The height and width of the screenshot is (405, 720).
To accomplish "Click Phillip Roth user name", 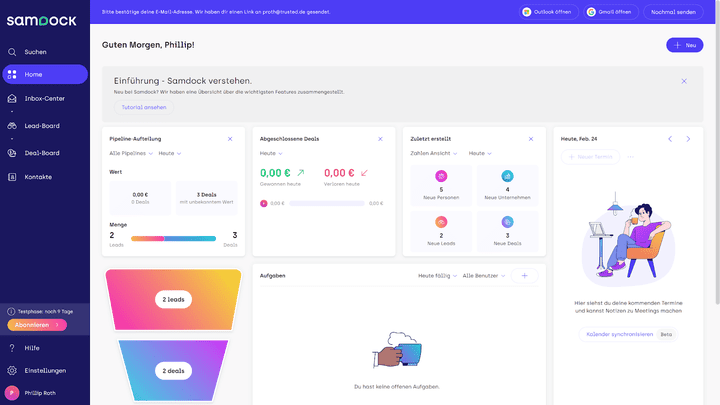I will pyautogui.click(x=40, y=393).
